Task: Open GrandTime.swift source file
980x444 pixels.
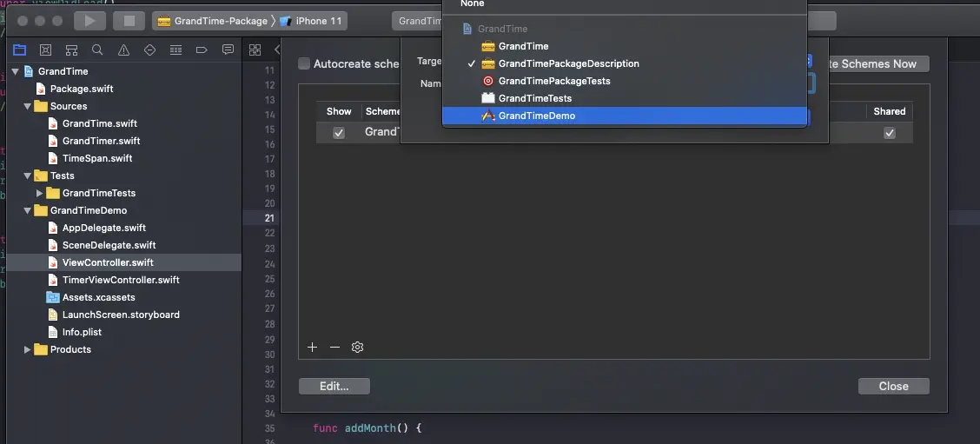Action: pyautogui.click(x=99, y=123)
